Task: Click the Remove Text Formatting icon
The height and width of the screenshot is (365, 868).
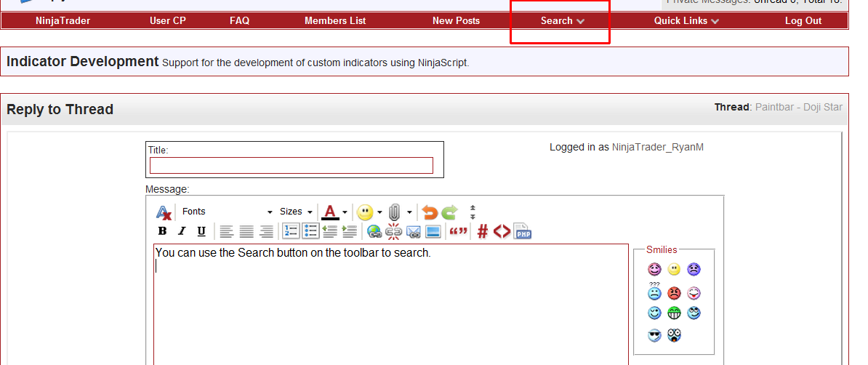Action: pyautogui.click(x=164, y=212)
